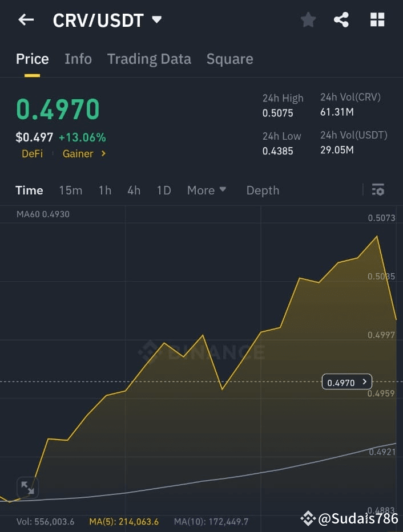Viewport: 403px width, 532px height.
Task: Tap the 0.4970 current price marker
Action: [346, 381]
